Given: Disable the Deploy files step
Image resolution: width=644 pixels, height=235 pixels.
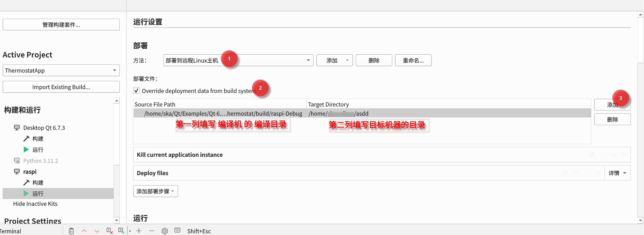Looking at the screenshot, I should pos(565,173).
